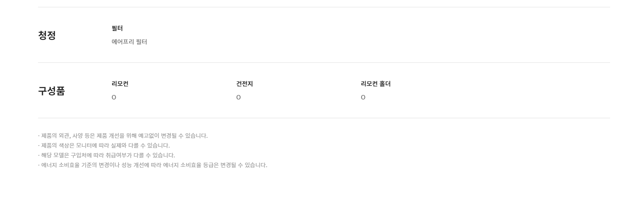Click the notice about 에너지 소비효율 기준
The width and height of the screenshot is (644, 212).
click(x=153, y=165)
